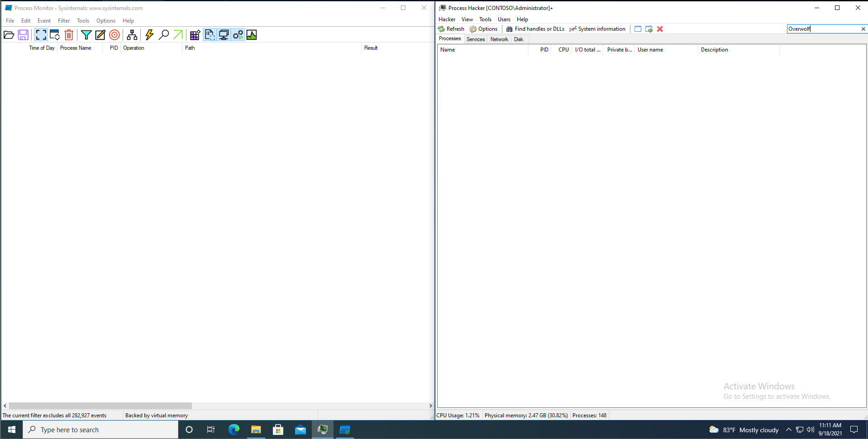Open Tools menu in Process Monitor
The width and height of the screenshot is (868, 439).
click(83, 21)
